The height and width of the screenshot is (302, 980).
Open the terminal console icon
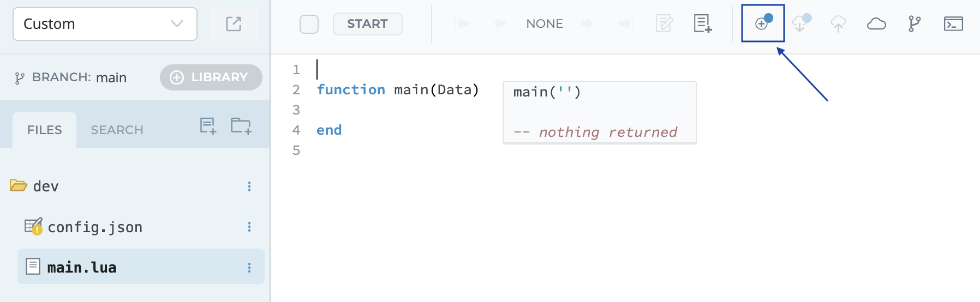(x=953, y=23)
